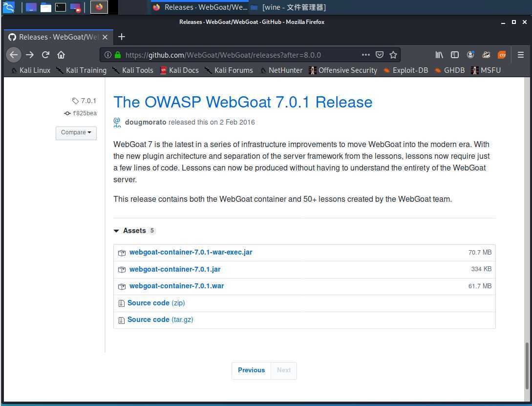Toggle the sidebars icon
This screenshot has height=406, width=532.
click(x=455, y=55)
